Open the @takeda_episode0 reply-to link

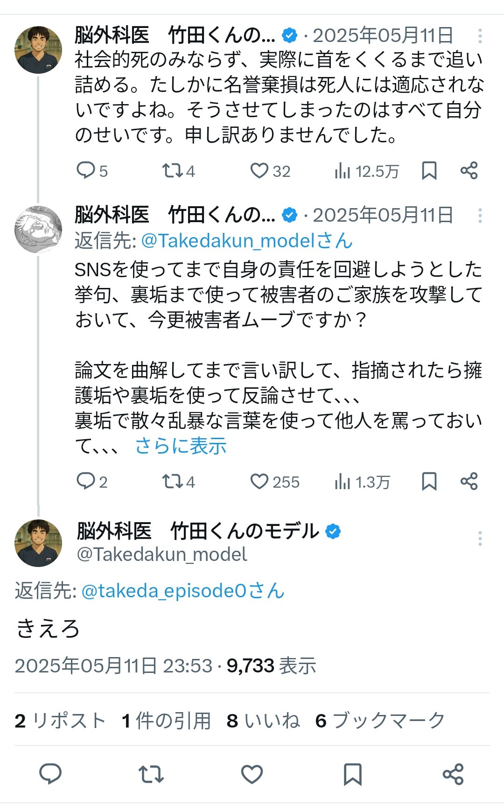pos(163,591)
